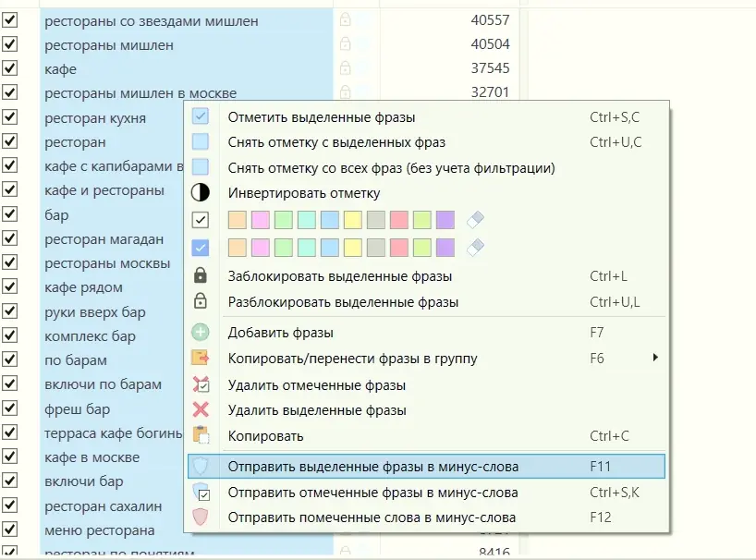Image resolution: width=756 pixels, height=560 pixels.
Task: Choose 'Отправить помеченные слова в минус-слова'
Action: 426,517
